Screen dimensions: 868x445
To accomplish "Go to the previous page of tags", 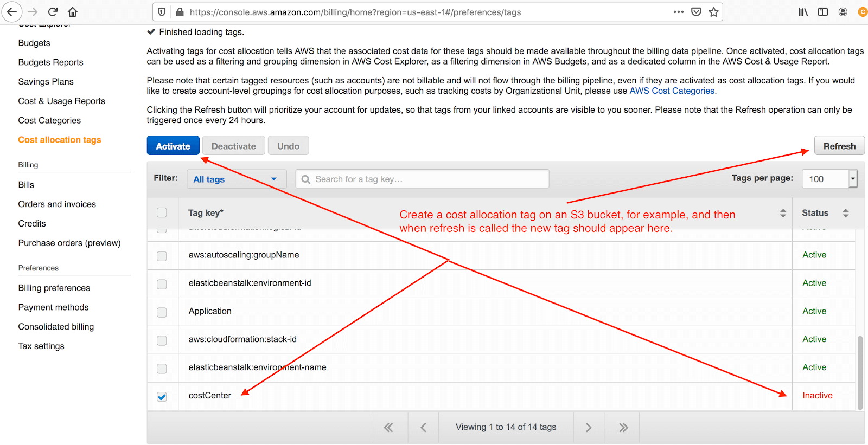I will click(x=423, y=428).
